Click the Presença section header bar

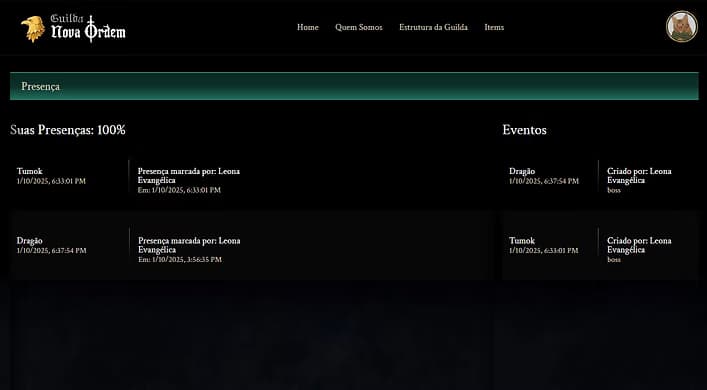(354, 86)
